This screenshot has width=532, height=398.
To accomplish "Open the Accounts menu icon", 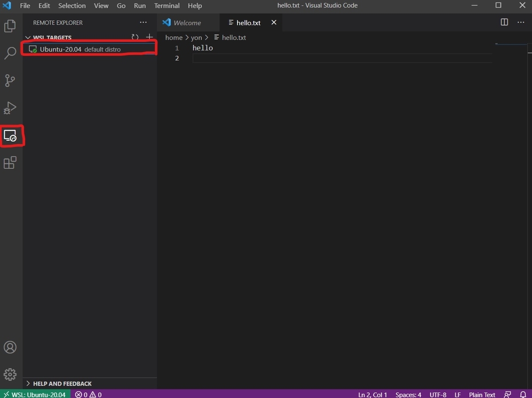I will (10, 347).
